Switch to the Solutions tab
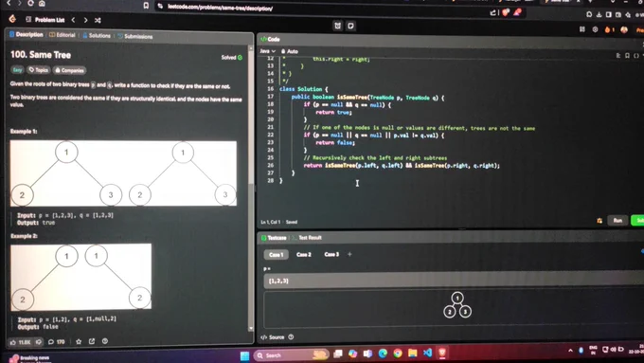644x363 pixels. pyautogui.click(x=97, y=36)
